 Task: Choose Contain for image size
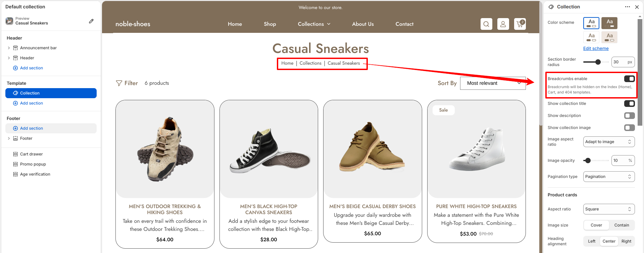622,225
